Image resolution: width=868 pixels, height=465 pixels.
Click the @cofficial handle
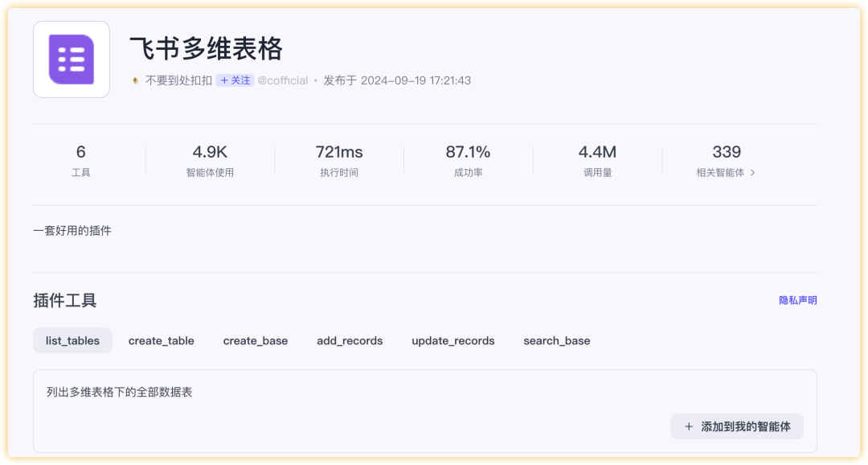(x=282, y=80)
